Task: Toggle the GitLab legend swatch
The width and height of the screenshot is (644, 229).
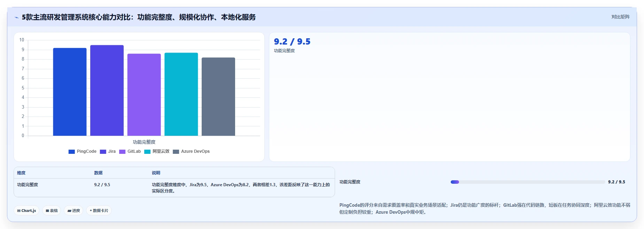Action: pyautogui.click(x=122, y=152)
